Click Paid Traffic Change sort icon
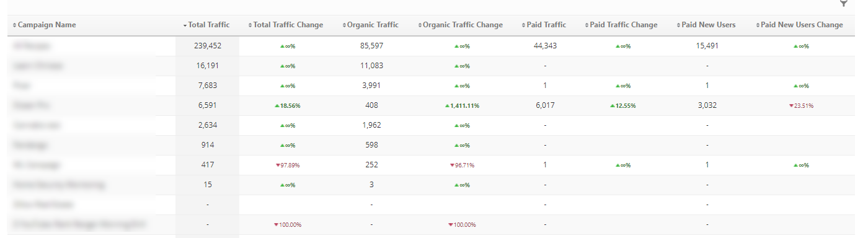Screen dimensions: 868x238 point(587,25)
